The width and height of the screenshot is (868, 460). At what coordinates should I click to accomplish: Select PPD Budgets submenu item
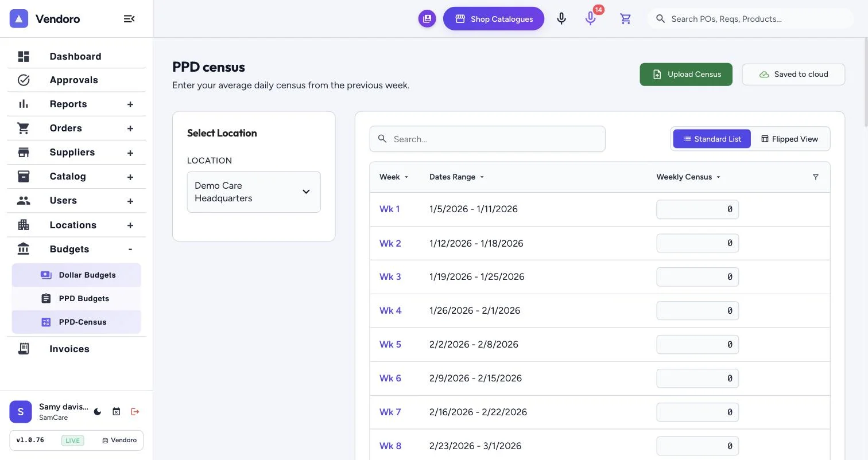coord(76,299)
